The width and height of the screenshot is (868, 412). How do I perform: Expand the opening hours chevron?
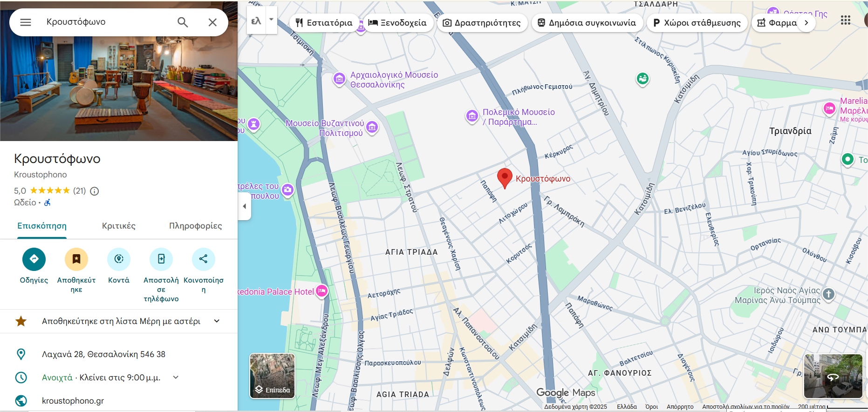(x=176, y=378)
